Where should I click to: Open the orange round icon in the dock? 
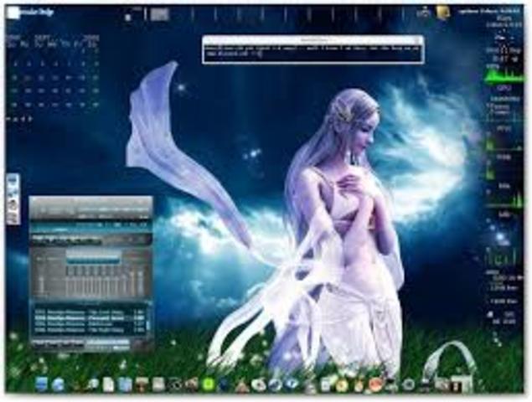[x=375, y=384]
